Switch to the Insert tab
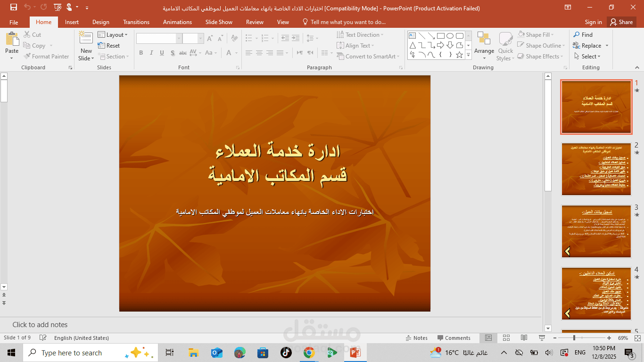The width and height of the screenshot is (644, 362). 72,22
